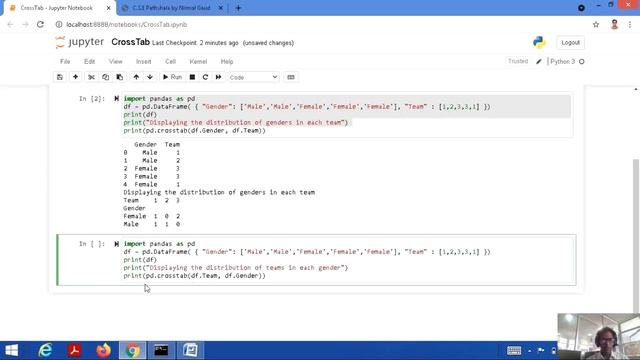Open the on-screen keyboard tray icon
This screenshot has height=360, width=640.
coord(514,350)
